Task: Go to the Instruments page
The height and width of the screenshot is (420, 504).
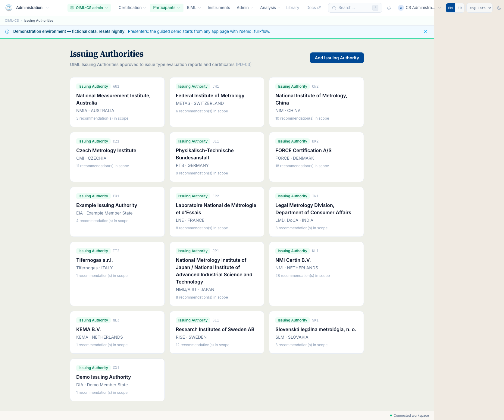Action: pos(219,8)
